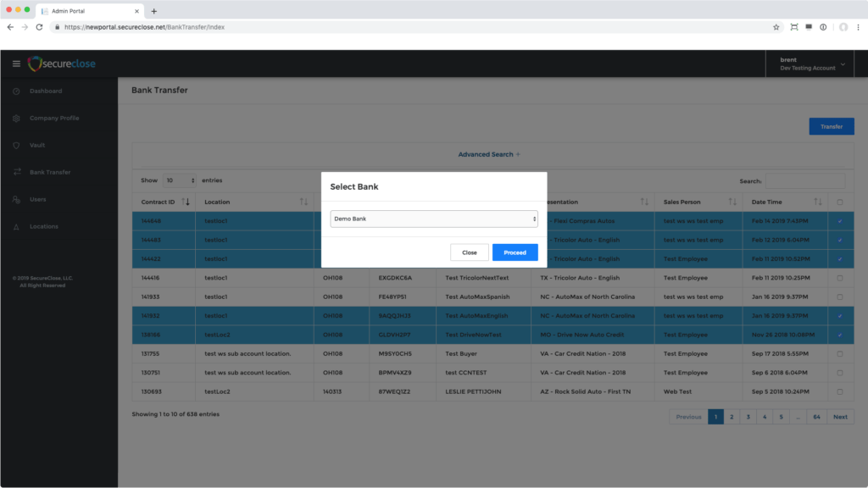
Task: Click the Users sidebar icon
Action: pos(16,200)
